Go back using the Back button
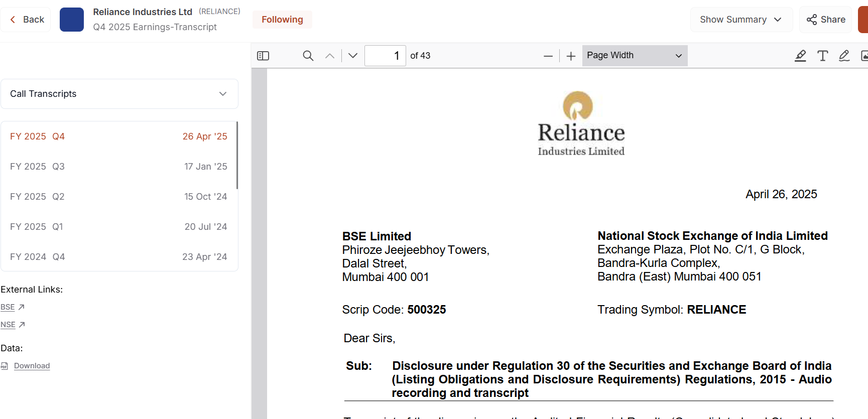The height and width of the screenshot is (419, 868). (x=26, y=20)
